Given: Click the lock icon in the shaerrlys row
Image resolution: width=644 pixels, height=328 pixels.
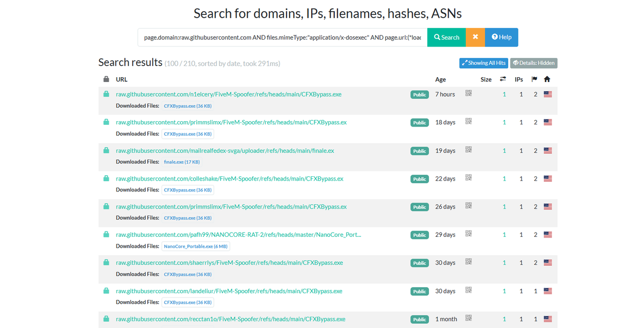Looking at the screenshot, I should (x=106, y=263).
